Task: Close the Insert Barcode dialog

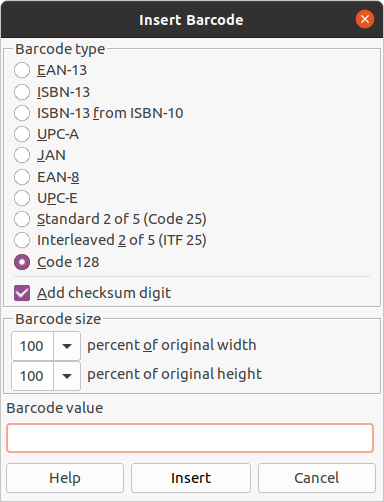Action: (x=365, y=19)
